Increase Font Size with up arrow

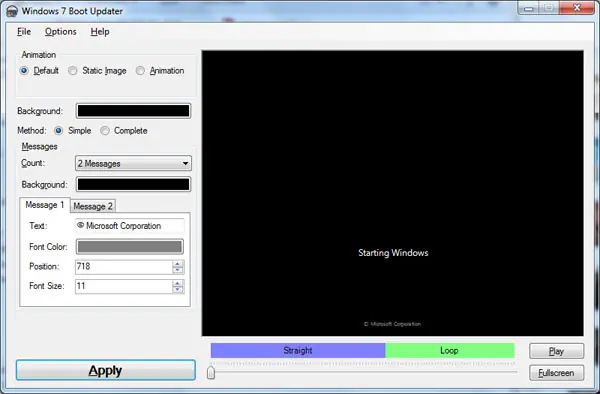coord(178,283)
